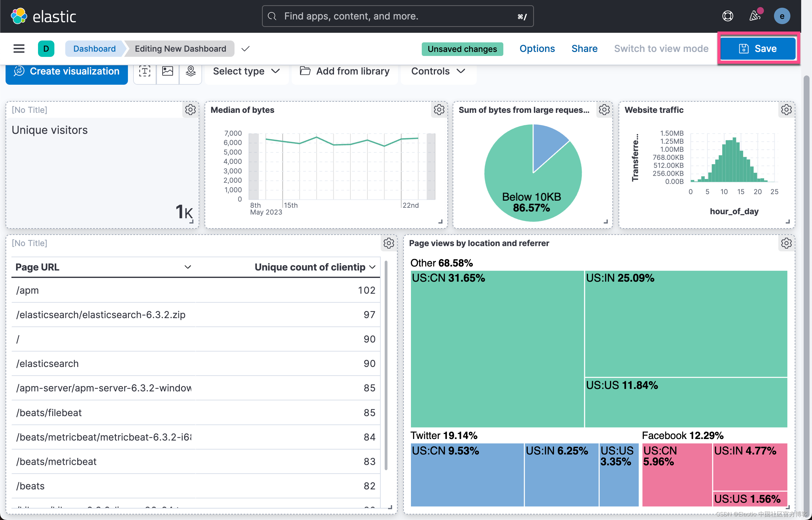The image size is (812, 520).
Task: Open the help menu lifebuoy icon
Action: (728, 16)
